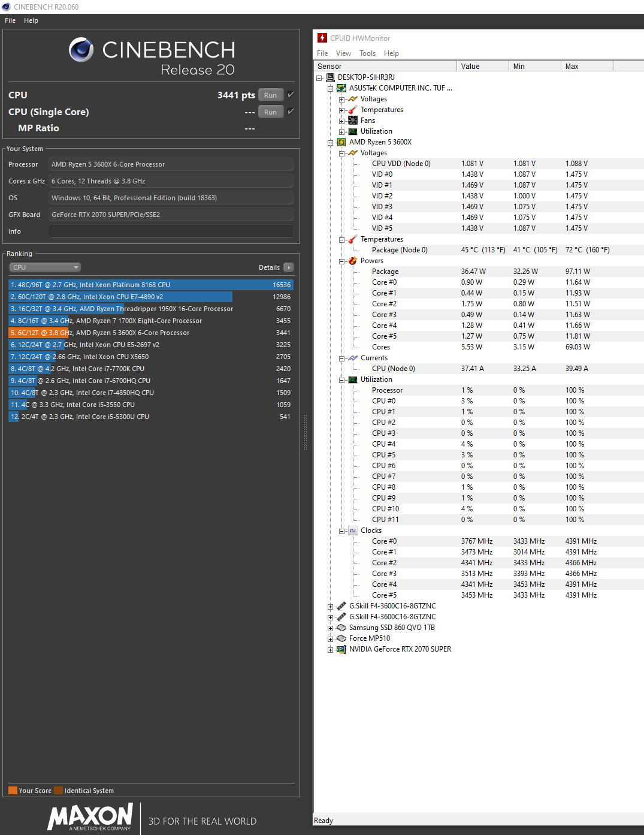Click the Cinebench sphere logo icon
This screenshot has width=644, height=835.
click(81, 50)
